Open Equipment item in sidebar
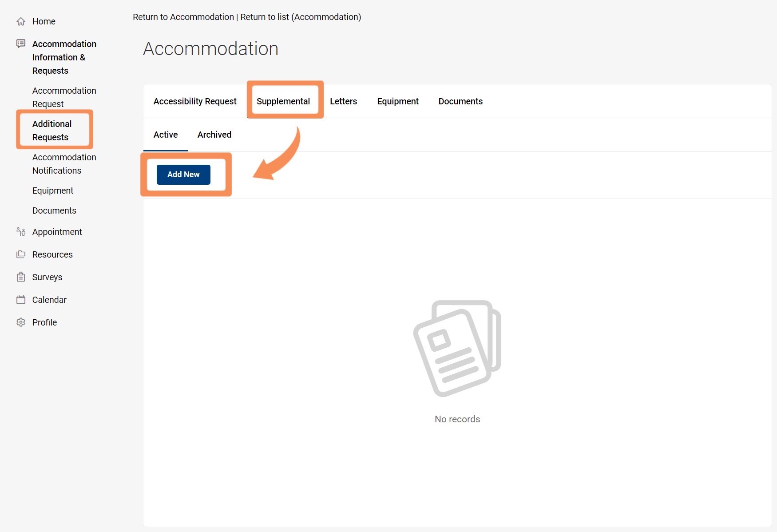777x532 pixels. click(53, 191)
